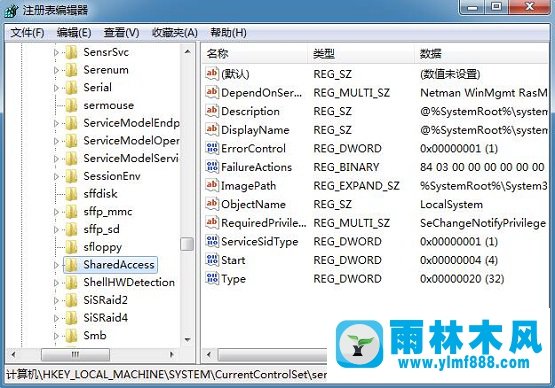Image resolution: width=555 pixels, height=388 pixels.
Task: Select the Start value name
Action: (233, 260)
